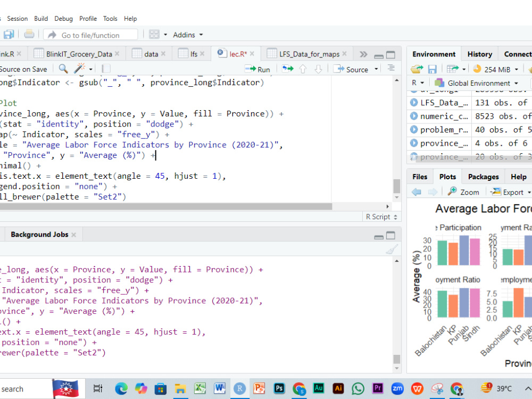Clear console with the broom icon
Image resolution: width=532 pixels, height=399 pixels.
click(392, 250)
